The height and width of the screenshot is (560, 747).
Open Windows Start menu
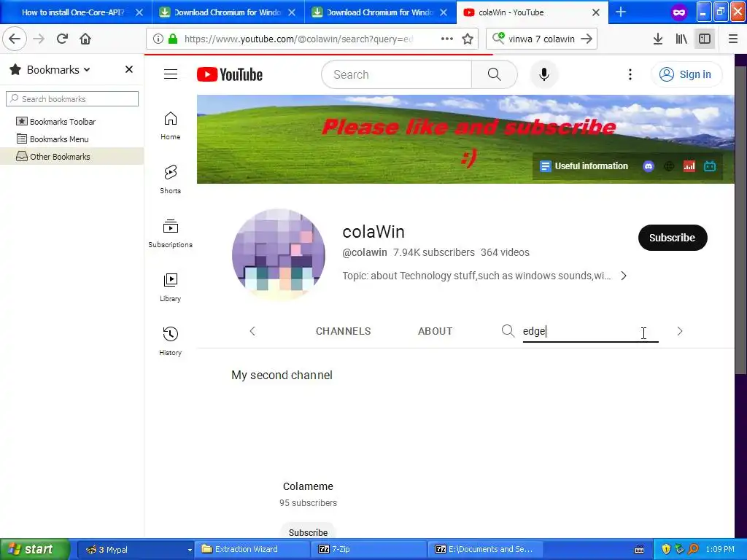coord(35,549)
